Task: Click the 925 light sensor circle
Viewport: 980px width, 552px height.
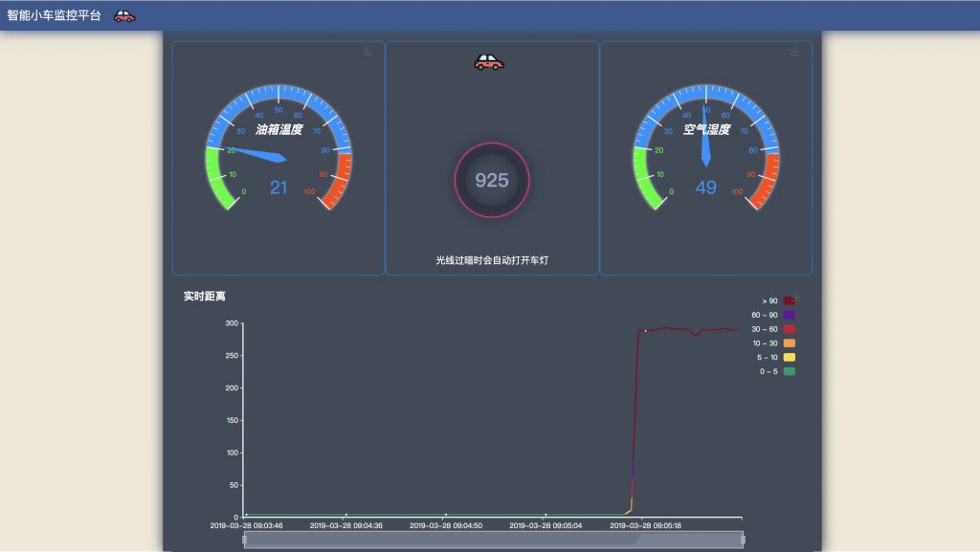Action: click(492, 181)
